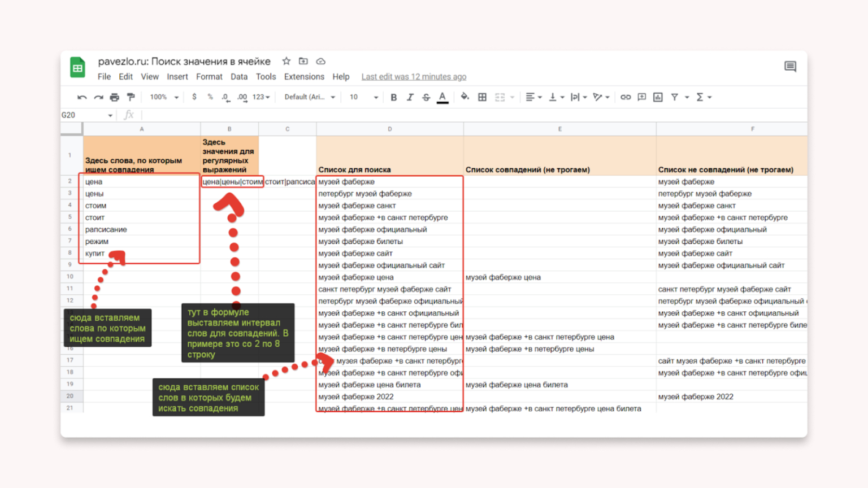Viewport: 868px width, 488px height.
Task: Open the 'Last edit was 12 minutes ago' link
Action: click(414, 77)
